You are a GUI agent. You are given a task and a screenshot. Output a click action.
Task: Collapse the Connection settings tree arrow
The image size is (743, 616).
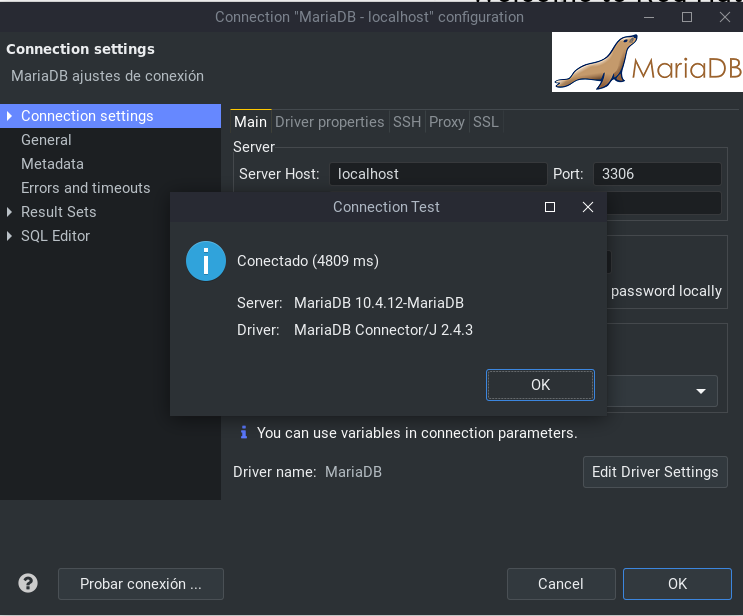pos(9,116)
